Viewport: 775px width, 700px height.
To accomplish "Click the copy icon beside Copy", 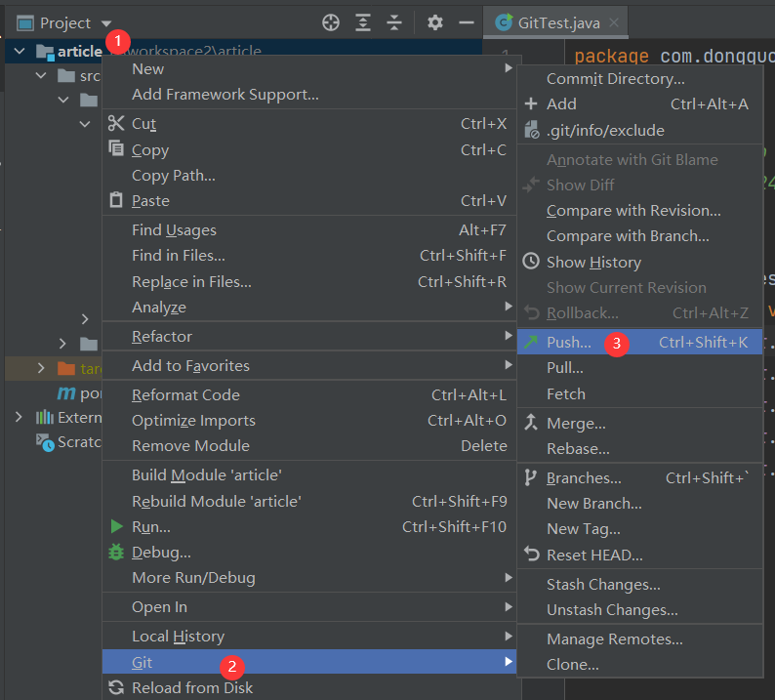I will tap(116, 148).
